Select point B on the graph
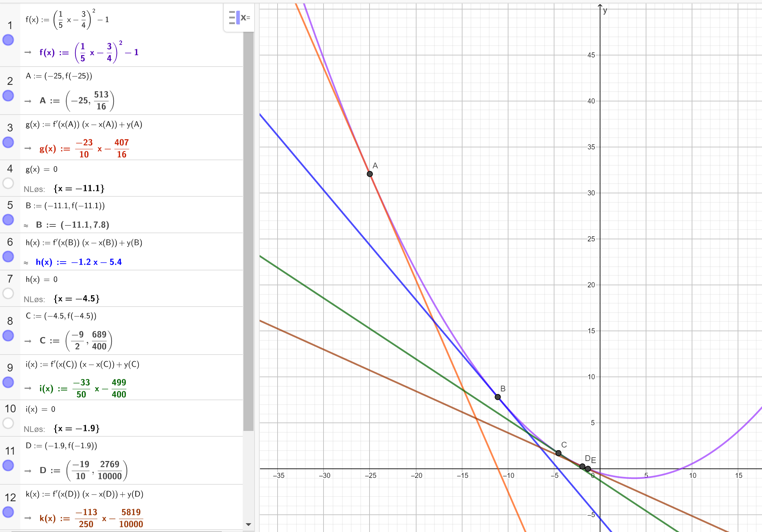Screen dimensions: 762x532 coord(498,397)
